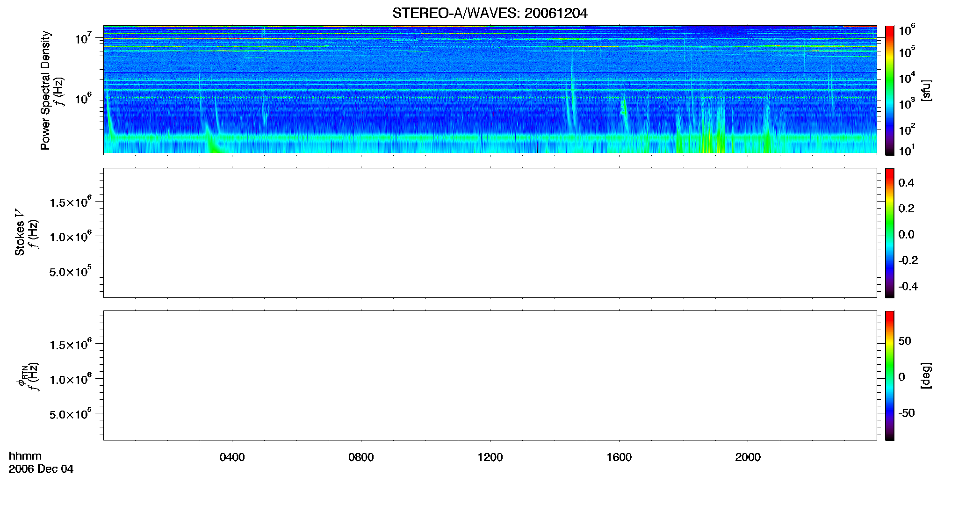This screenshot has height=505, width=980.
Task: Click the 1600 time axis label
Action: pyautogui.click(x=619, y=457)
